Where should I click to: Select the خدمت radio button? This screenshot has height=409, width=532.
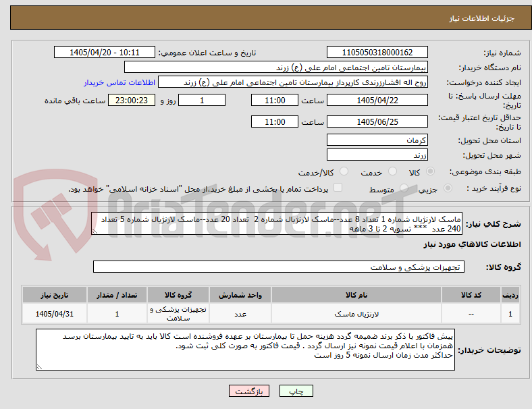click(392, 171)
